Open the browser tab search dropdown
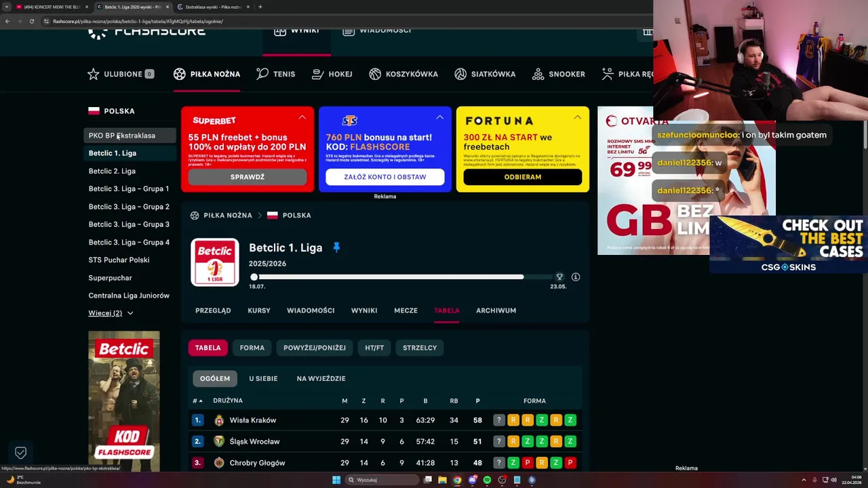This screenshot has height=488, width=868. coord(7,7)
